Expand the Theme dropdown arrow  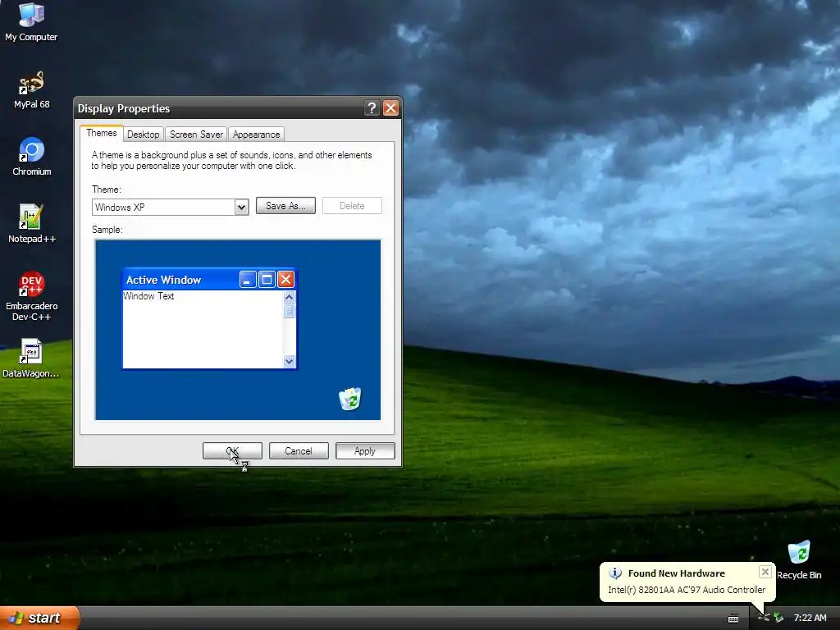tap(242, 207)
